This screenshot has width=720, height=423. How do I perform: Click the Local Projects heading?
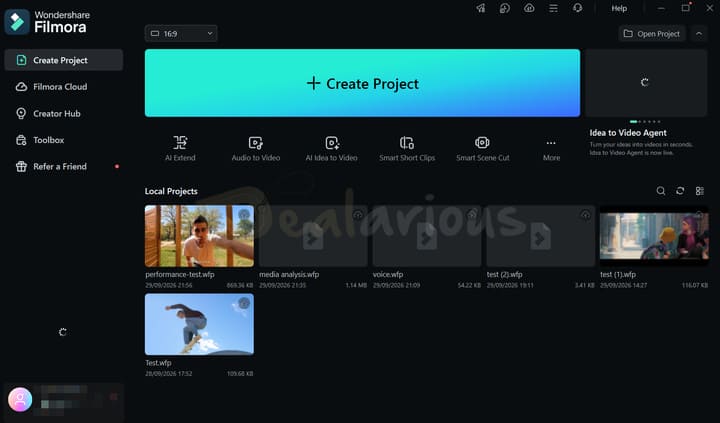point(171,191)
